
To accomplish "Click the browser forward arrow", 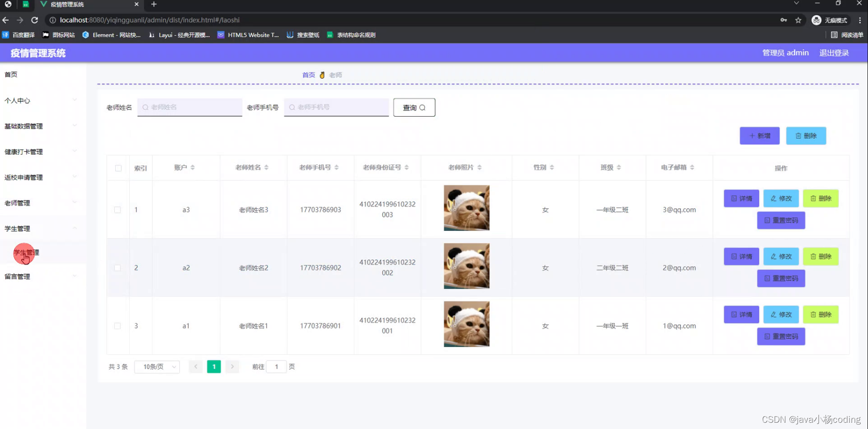I will (x=20, y=20).
